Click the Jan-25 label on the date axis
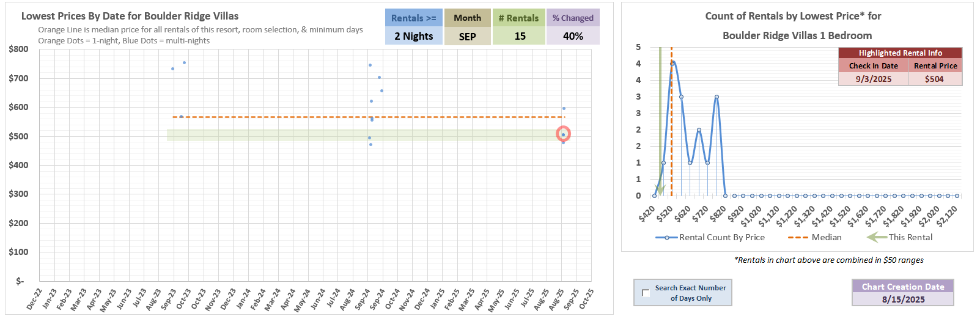 coord(437,299)
